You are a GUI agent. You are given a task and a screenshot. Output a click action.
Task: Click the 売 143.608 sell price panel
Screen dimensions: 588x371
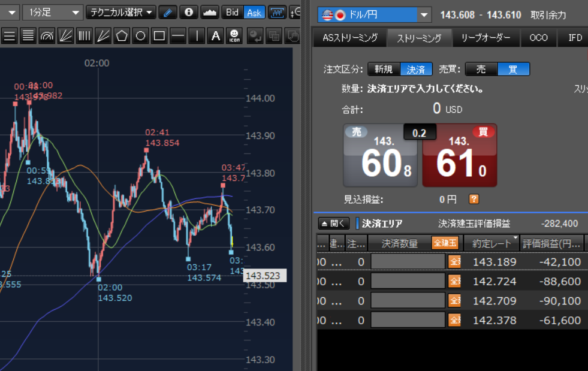[380, 156]
